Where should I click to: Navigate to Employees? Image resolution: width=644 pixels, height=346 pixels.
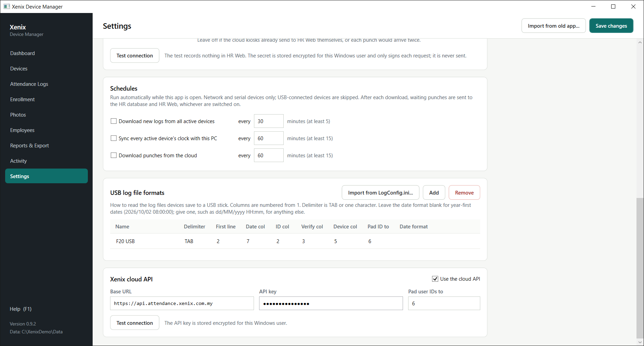[x=46, y=130]
